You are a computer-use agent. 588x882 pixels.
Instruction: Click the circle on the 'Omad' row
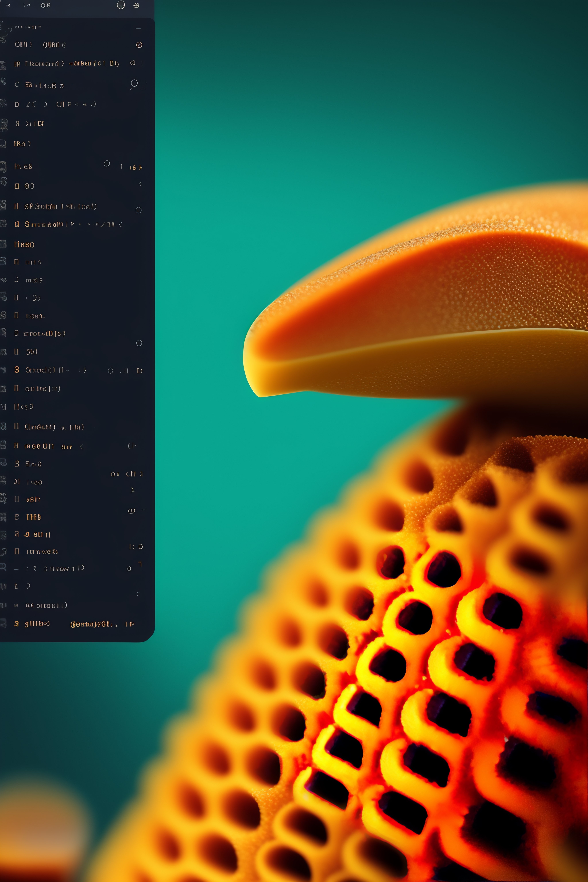(111, 371)
